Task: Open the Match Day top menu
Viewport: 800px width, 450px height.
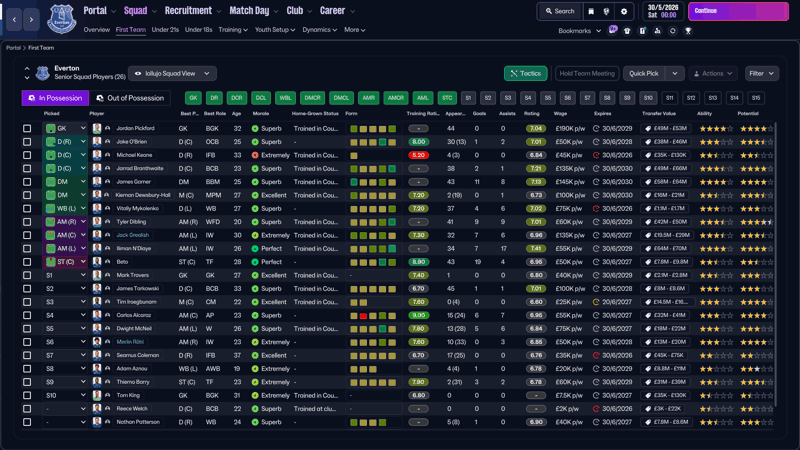Action: (254, 11)
